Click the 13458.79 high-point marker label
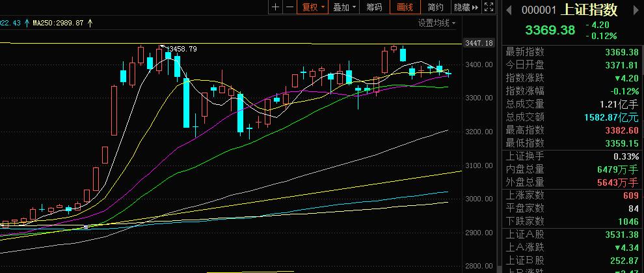The width and height of the screenshot is (644, 273). click(x=181, y=49)
